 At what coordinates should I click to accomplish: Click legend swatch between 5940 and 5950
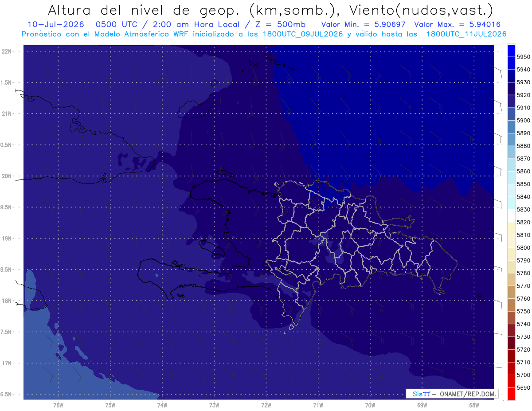[511, 63]
